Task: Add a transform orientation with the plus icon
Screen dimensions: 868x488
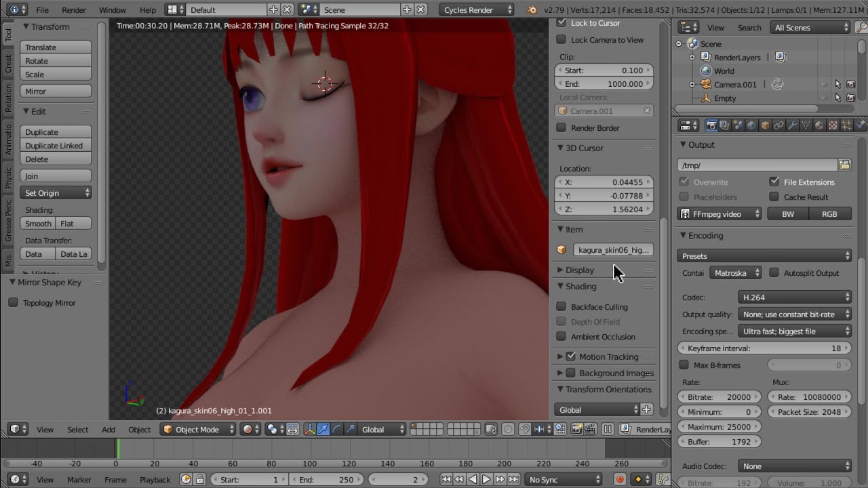Action: pyautogui.click(x=646, y=409)
